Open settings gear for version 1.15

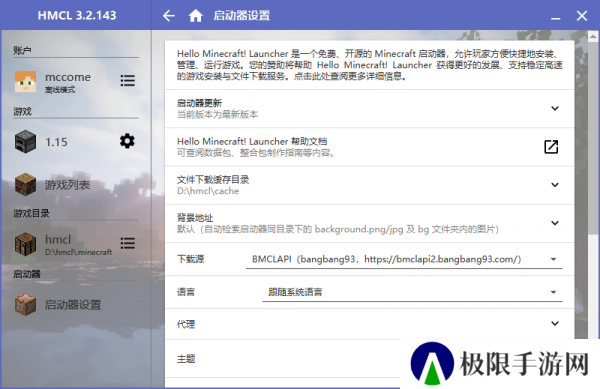coord(127,141)
